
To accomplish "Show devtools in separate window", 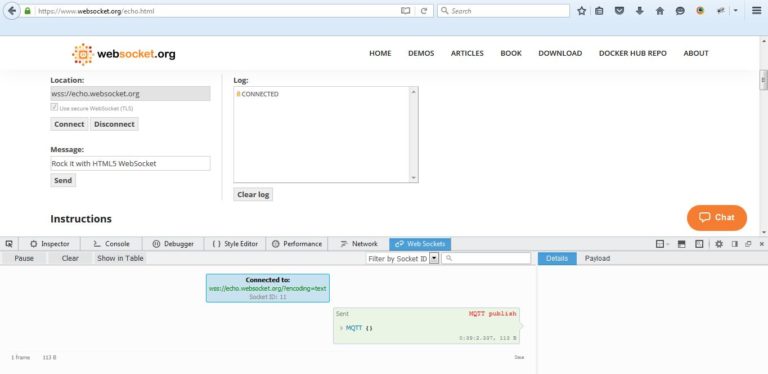I will [x=748, y=244].
